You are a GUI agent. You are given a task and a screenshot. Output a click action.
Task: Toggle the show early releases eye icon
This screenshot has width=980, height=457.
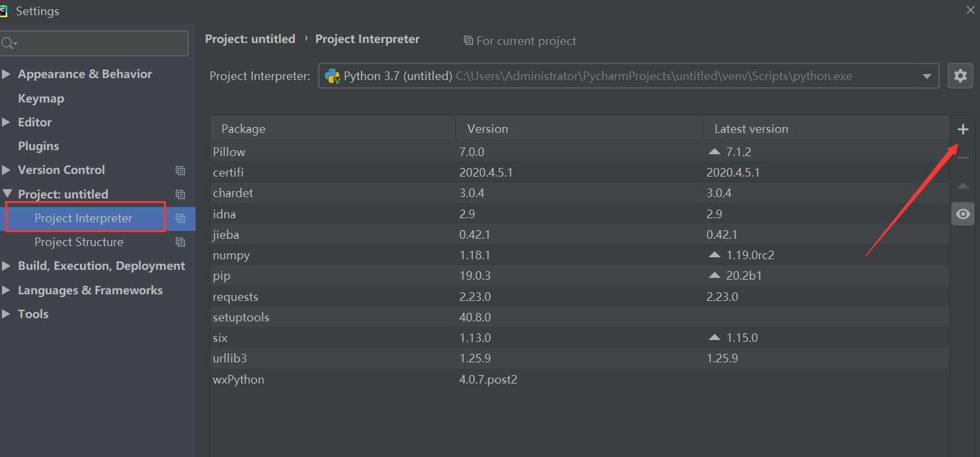963,214
